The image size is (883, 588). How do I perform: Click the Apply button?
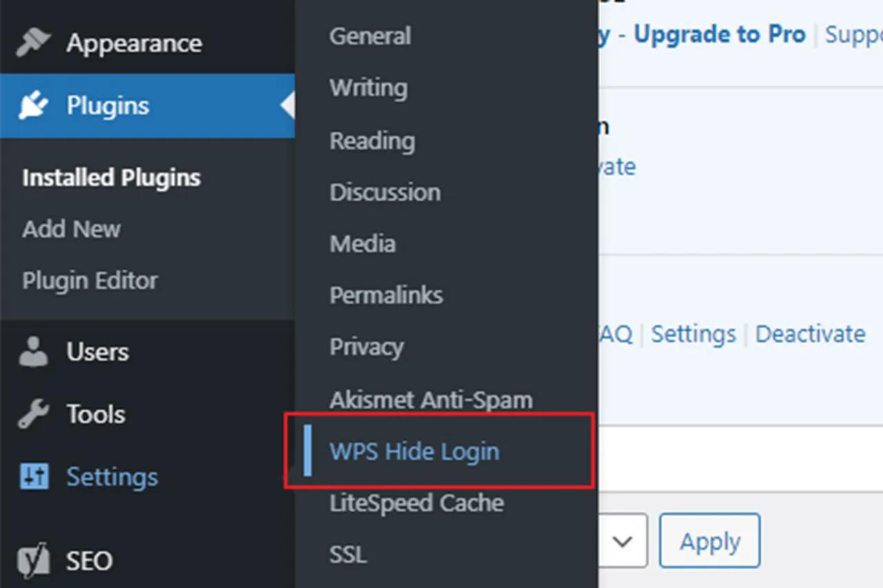coord(710,540)
